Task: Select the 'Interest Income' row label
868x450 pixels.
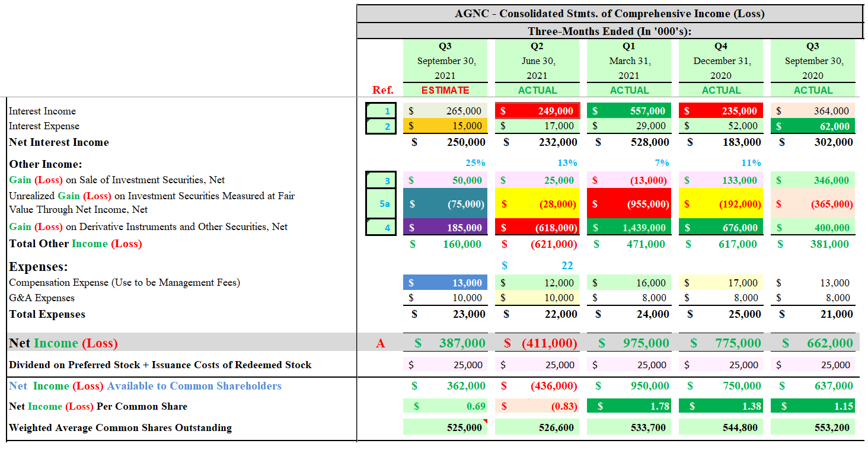Action: tap(42, 111)
